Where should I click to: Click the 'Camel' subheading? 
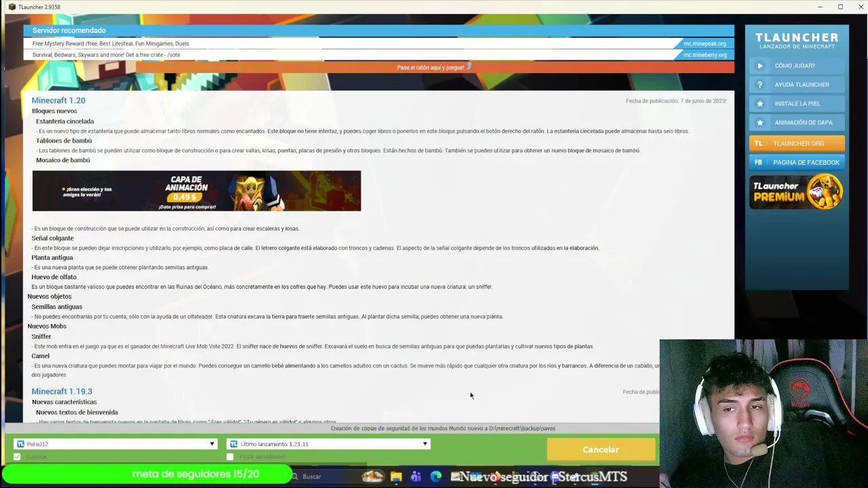(x=41, y=356)
